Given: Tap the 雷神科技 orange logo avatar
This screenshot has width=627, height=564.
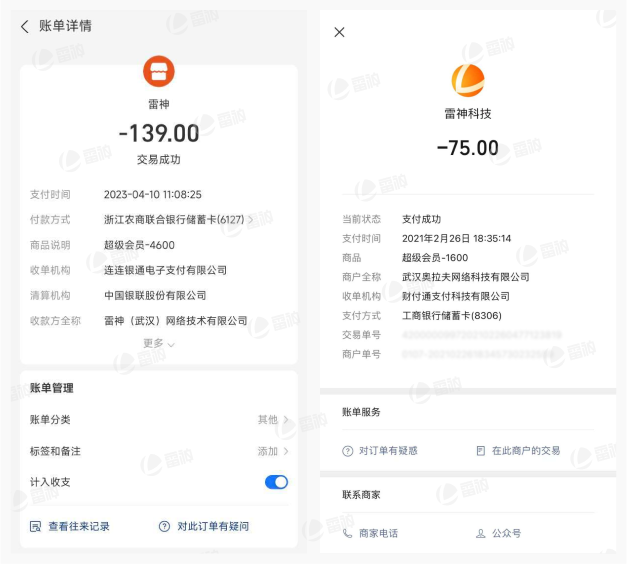Looking at the screenshot, I should pyautogui.click(x=467, y=80).
